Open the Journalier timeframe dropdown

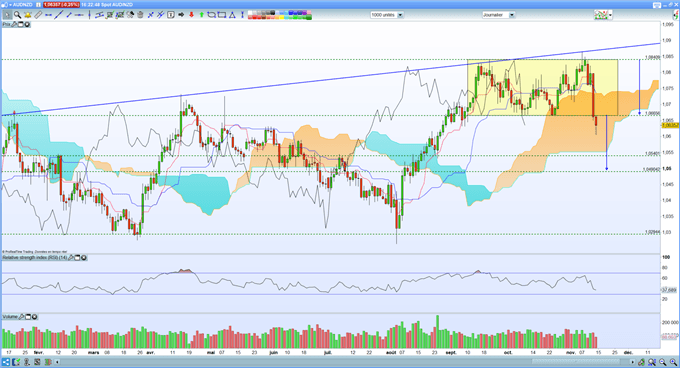coord(498,15)
